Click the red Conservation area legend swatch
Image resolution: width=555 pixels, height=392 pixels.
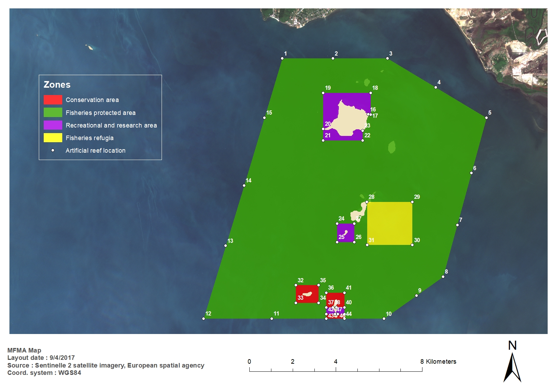53,100
